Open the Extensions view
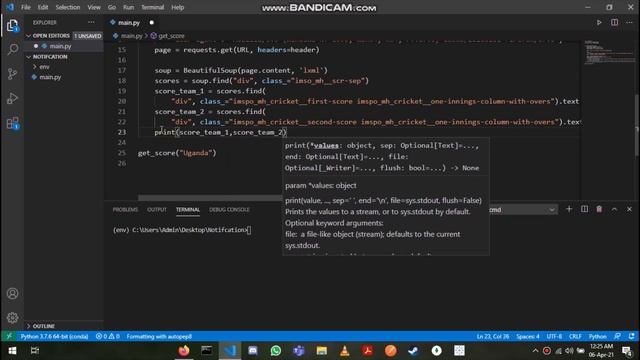 tap(13, 123)
